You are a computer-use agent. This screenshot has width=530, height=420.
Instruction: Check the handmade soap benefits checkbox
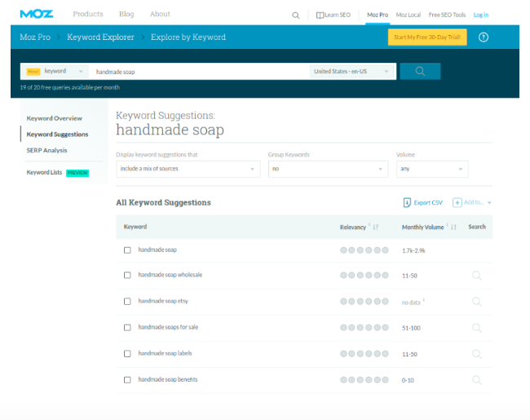click(127, 380)
